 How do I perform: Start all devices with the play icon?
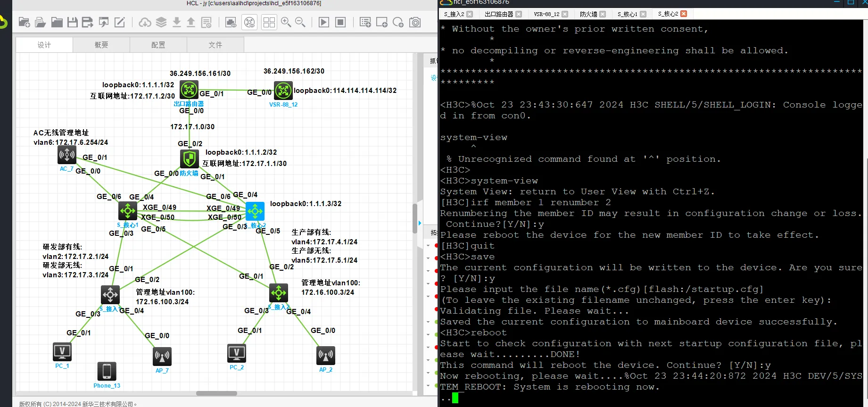point(324,22)
